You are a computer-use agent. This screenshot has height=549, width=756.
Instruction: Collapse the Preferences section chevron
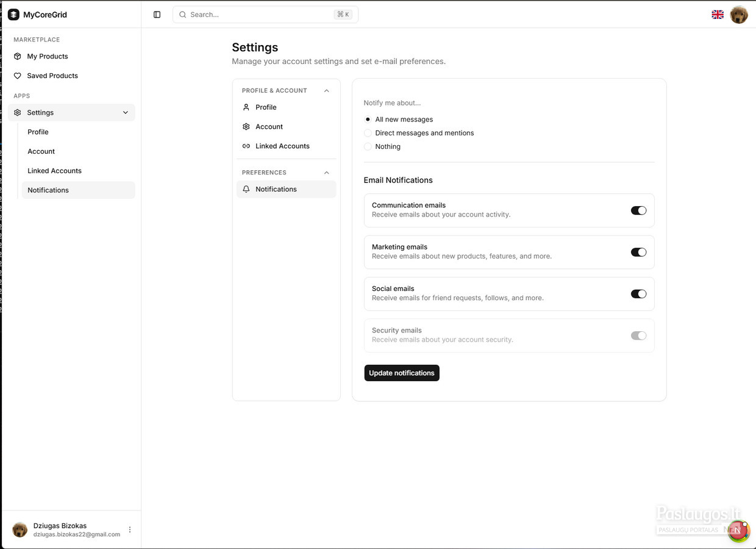(x=327, y=173)
